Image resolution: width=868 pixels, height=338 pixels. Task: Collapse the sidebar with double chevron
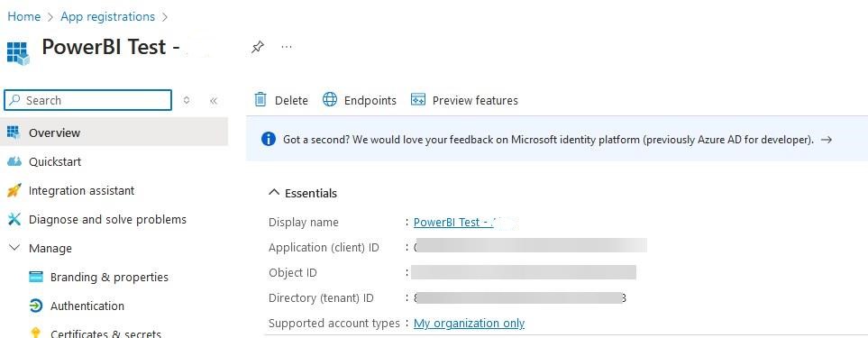pyautogui.click(x=214, y=101)
